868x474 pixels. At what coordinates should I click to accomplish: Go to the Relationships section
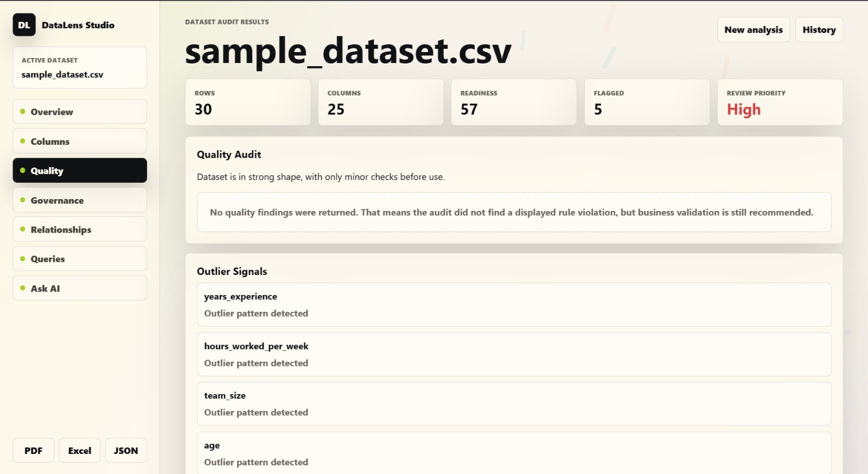click(x=80, y=229)
